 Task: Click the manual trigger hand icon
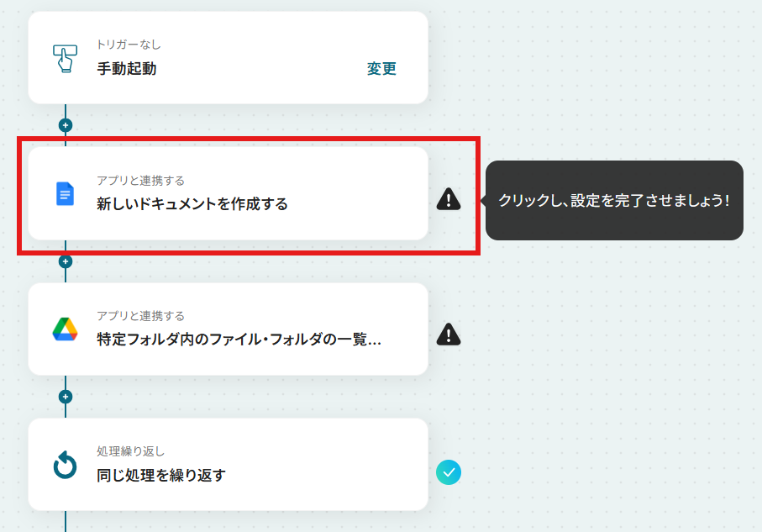coord(66,58)
